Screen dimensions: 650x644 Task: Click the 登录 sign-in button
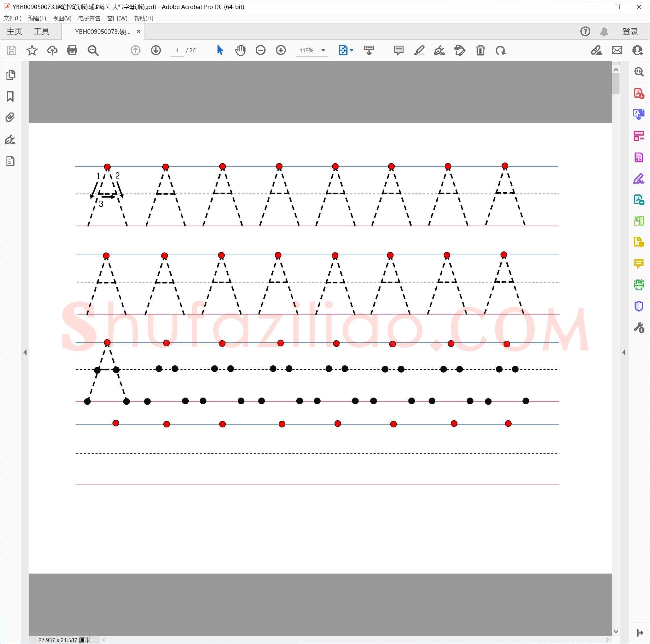click(630, 32)
